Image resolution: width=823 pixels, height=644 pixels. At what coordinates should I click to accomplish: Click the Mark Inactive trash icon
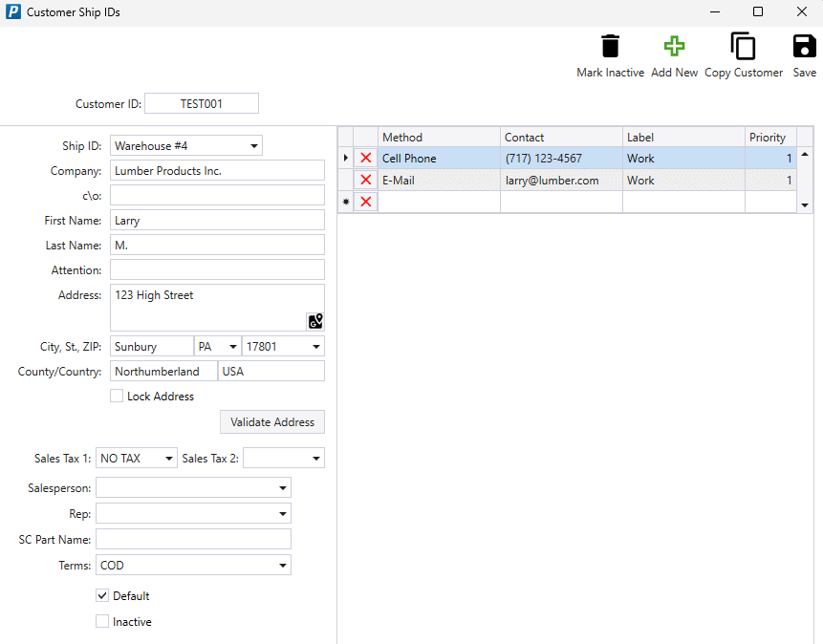pos(610,46)
